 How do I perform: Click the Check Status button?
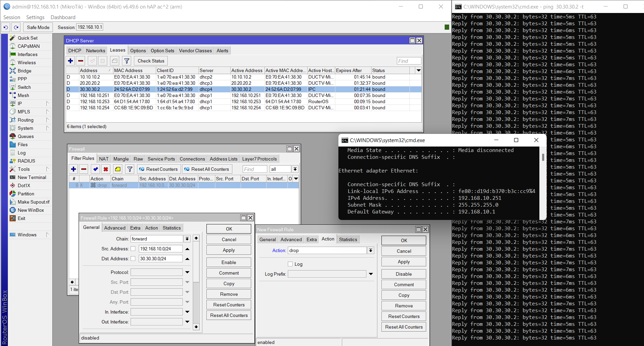click(151, 61)
